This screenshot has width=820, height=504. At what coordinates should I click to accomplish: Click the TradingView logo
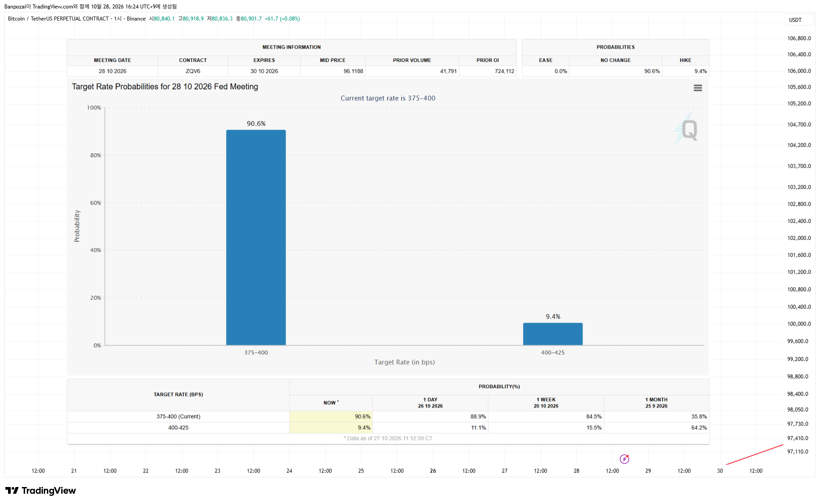pyautogui.click(x=41, y=491)
